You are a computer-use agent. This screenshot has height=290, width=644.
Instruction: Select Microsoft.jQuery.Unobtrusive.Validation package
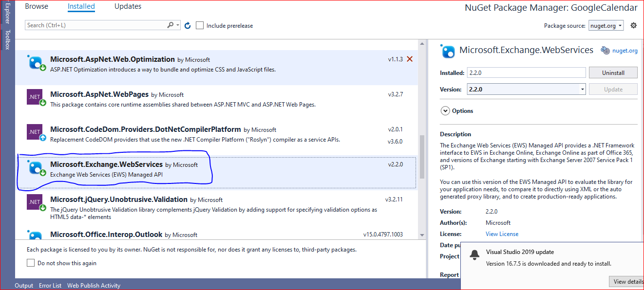[x=216, y=208]
